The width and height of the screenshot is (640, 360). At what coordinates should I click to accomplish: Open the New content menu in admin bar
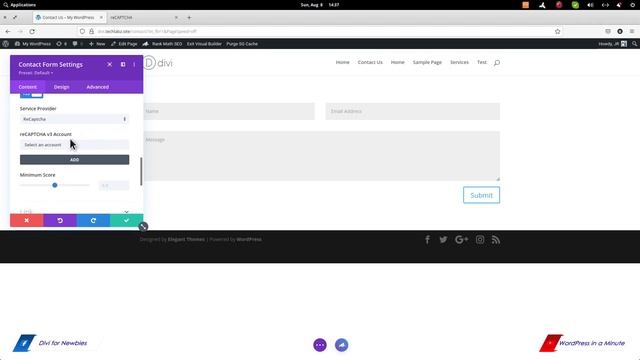pos(97,44)
